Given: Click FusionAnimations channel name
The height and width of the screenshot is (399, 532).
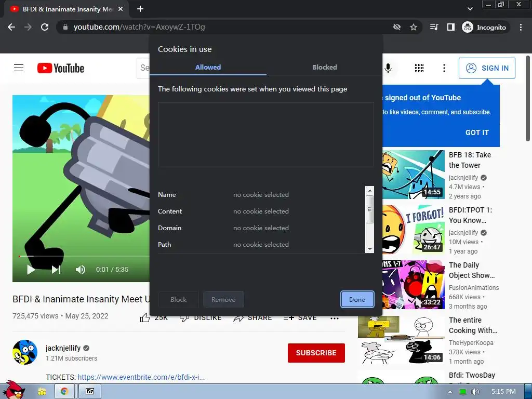Looking at the screenshot, I should coord(474,288).
